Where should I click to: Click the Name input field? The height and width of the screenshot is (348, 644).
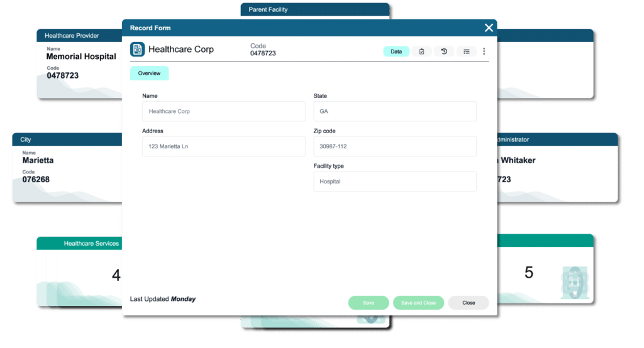[x=224, y=111]
